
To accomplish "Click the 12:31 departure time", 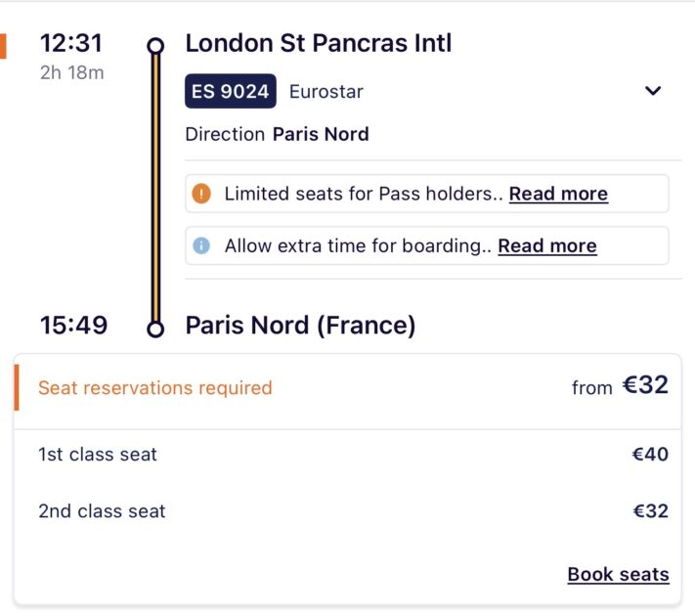I will pos(71,43).
